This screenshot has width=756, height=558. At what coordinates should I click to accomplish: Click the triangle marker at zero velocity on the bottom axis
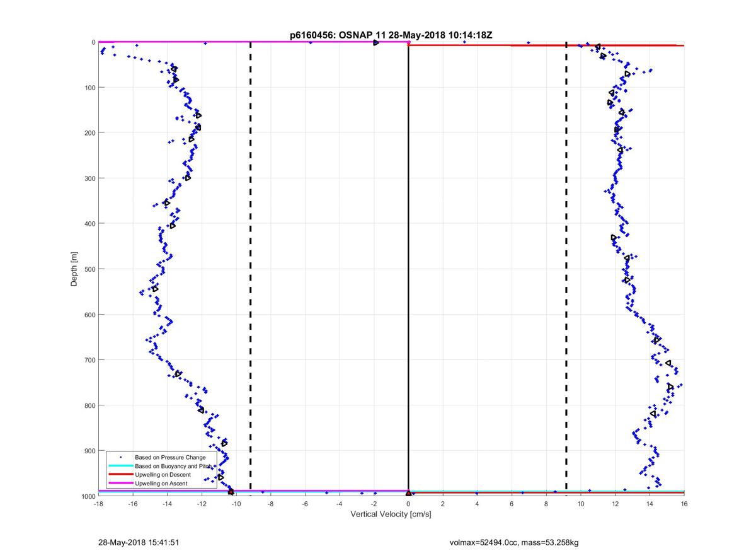pyautogui.click(x=408, y=493)
